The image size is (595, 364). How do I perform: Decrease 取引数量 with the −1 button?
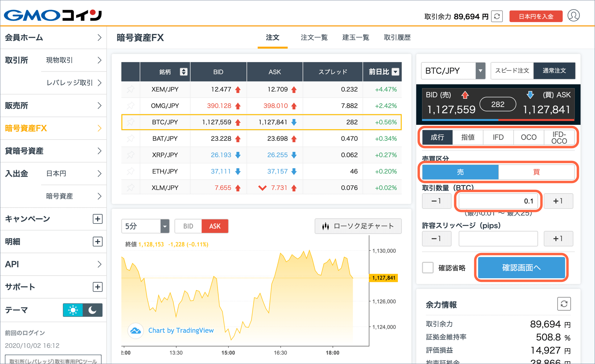tap(437, 201)
